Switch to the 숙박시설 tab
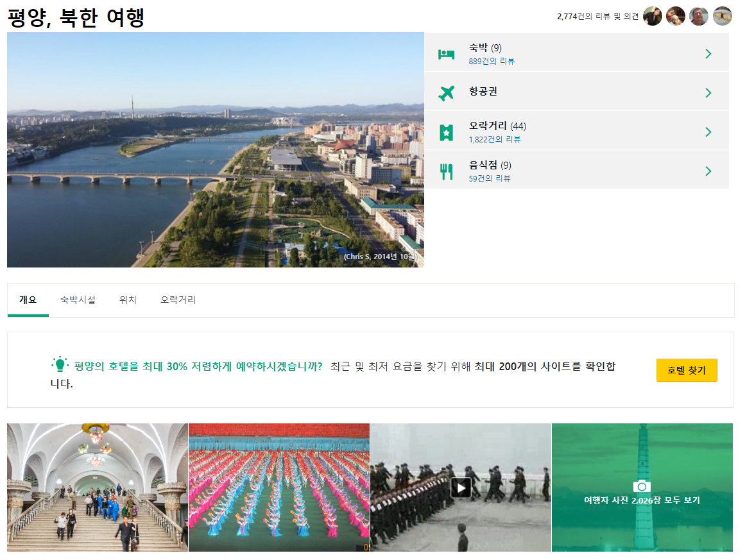 pyautogui.click(x=78, y=300)
